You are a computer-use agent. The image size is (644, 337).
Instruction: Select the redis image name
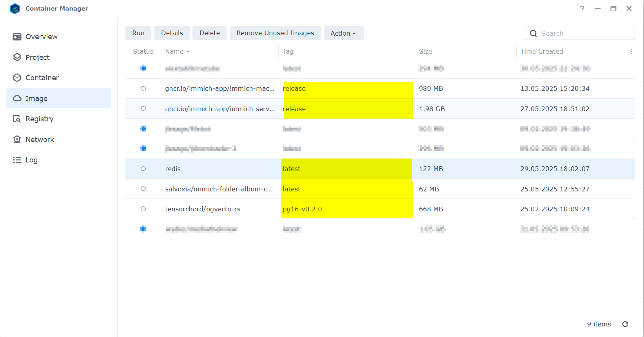point(173,169)
